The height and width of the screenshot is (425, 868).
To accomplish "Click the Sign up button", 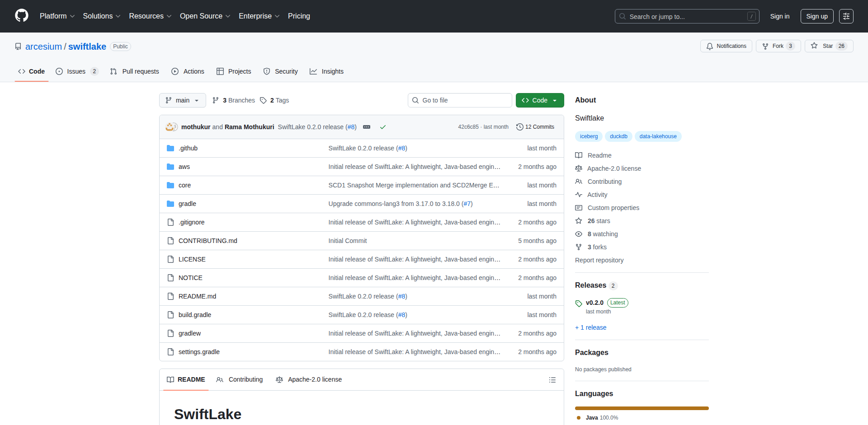I will [x=817, y=16].
